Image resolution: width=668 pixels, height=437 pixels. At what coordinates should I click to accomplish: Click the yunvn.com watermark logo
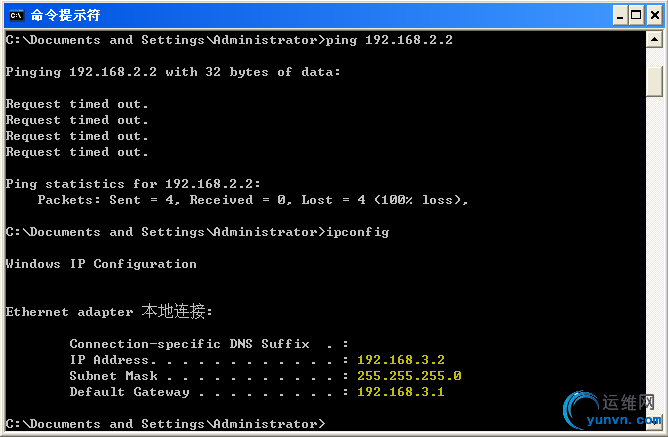610,412
